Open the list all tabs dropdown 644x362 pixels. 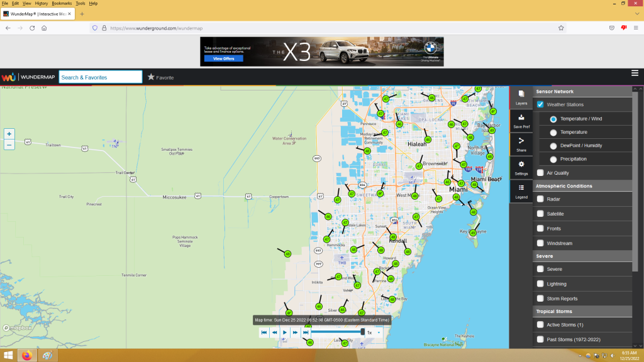tap(637, 14)
